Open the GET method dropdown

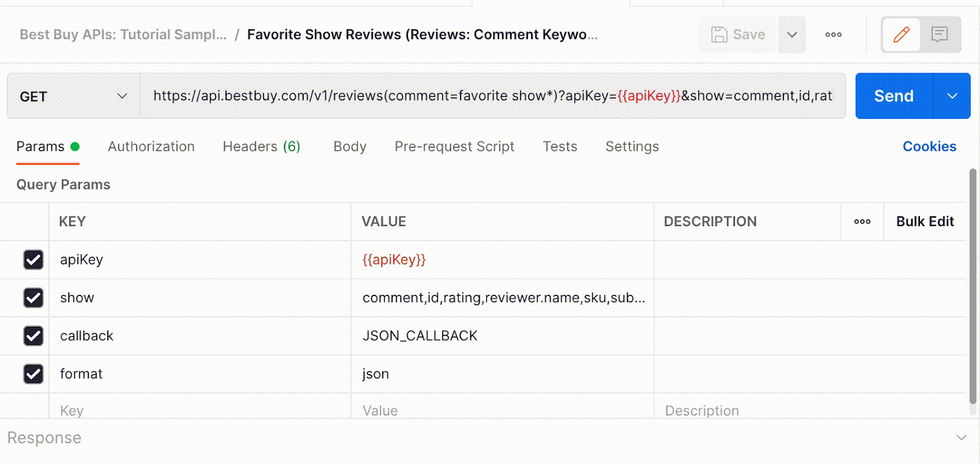(73, 96)
